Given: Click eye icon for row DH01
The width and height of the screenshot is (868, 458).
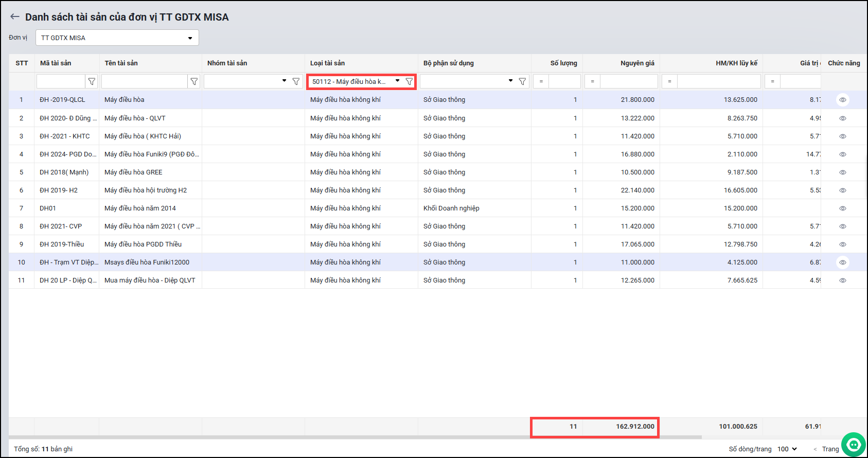Looking at the screenshot, I should pos(842,208).
